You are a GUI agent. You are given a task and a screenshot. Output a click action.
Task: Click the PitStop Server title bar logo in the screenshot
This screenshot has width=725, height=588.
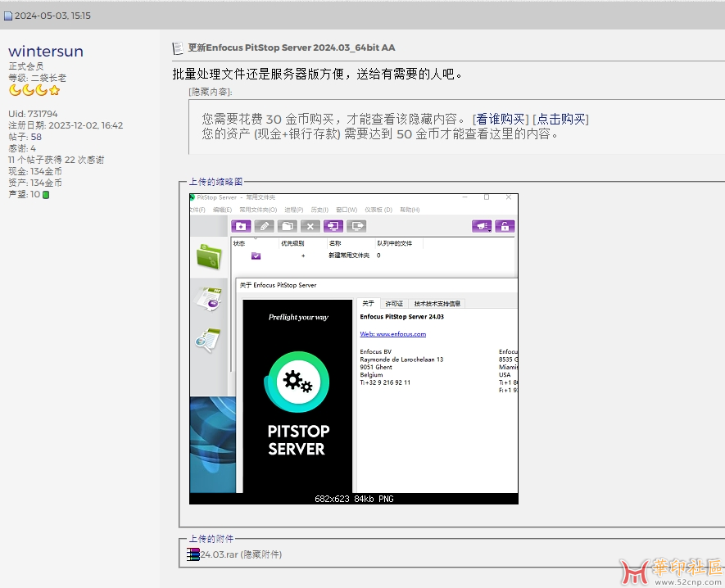(192, 197)
